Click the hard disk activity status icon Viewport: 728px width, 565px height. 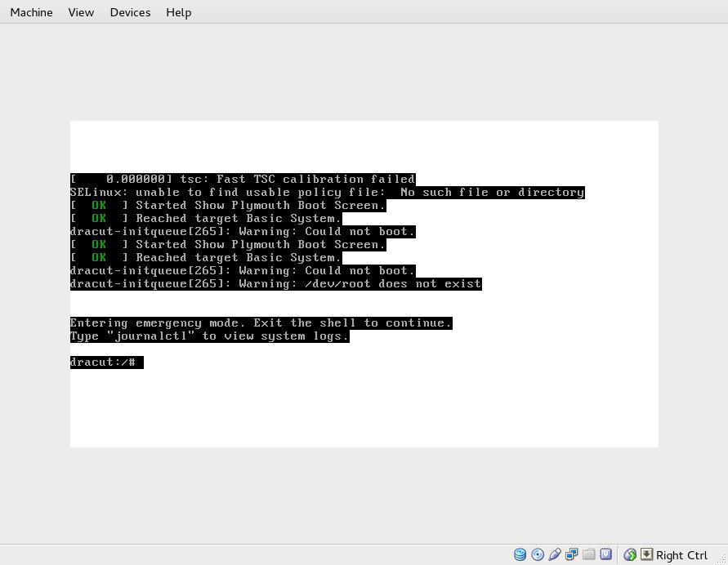(x=520, y=554)
